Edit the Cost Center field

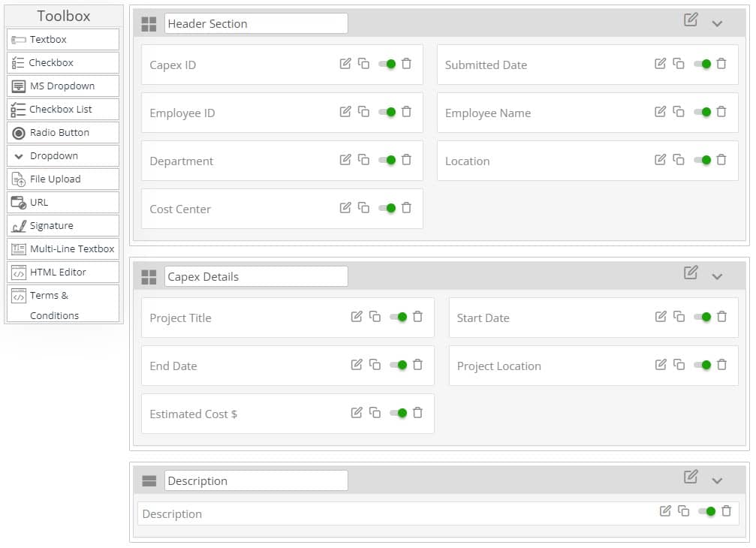[345, 208]
